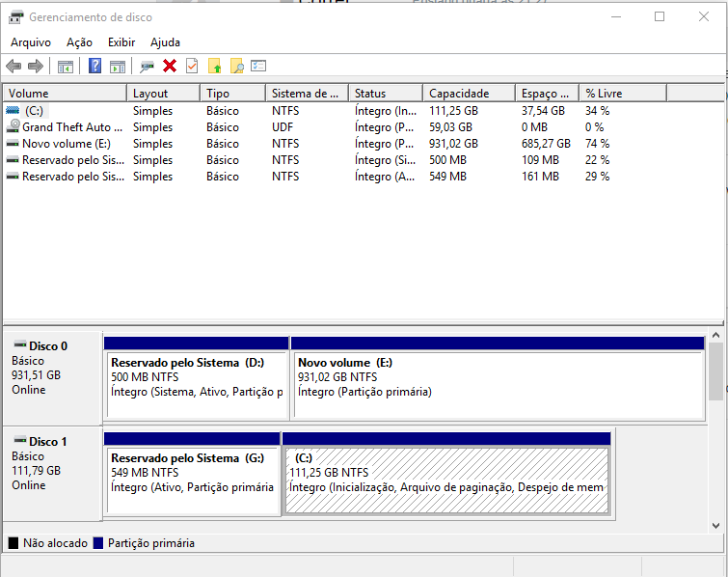The image size is (728, 577).
Task: Click the connect/rescan disk toolbar icon
Action: [x=148, y=67]
